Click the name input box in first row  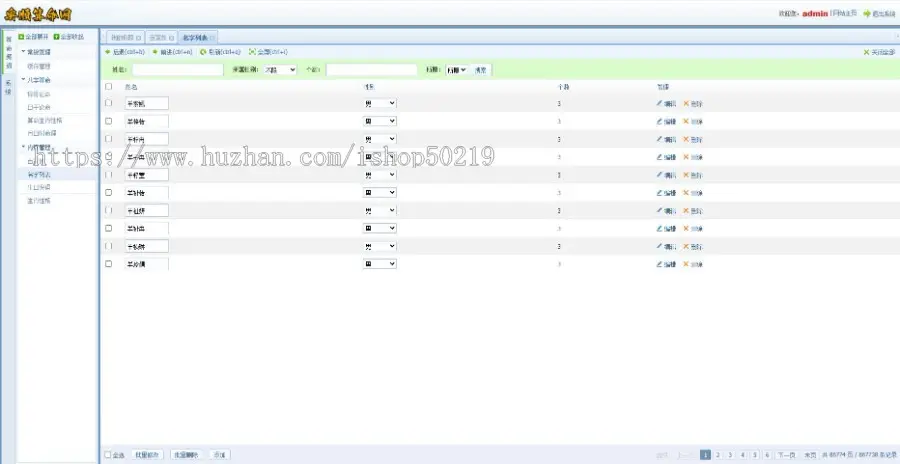146,103
